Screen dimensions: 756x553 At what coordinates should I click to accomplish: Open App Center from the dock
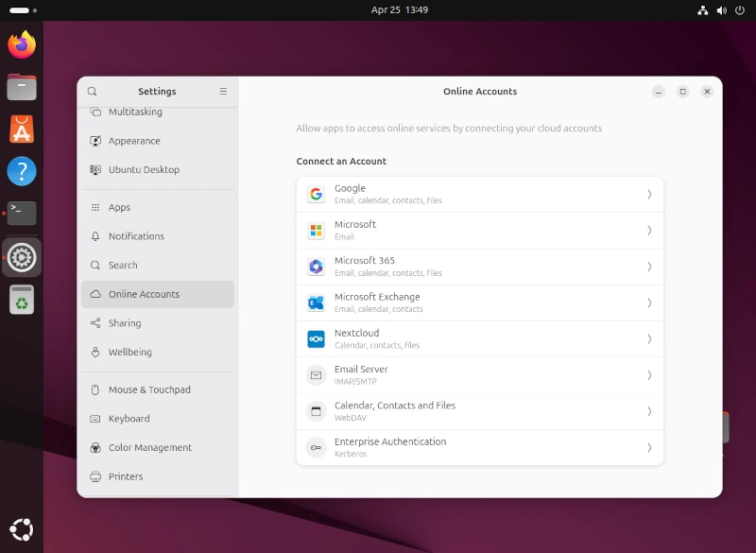[22, 130]
